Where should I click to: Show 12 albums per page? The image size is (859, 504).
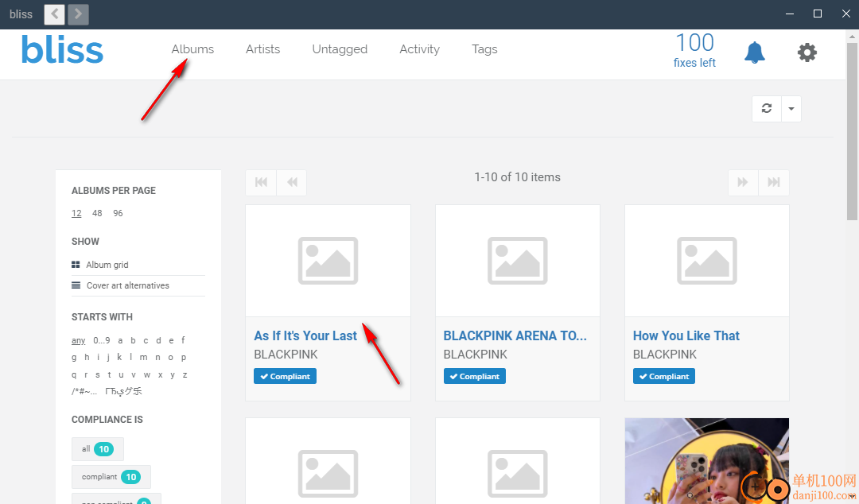point(76,213)
